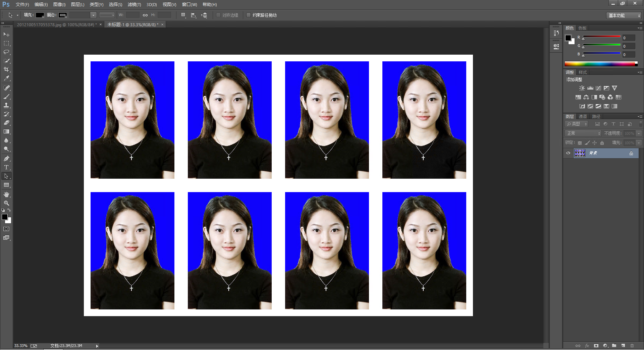Click the R channel red slider

point(602,37)
